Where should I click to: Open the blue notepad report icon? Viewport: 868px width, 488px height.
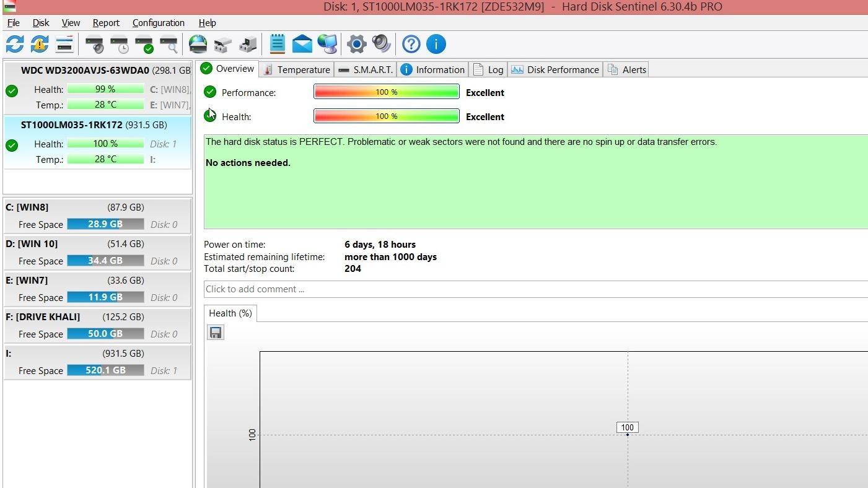(x=277, y=44)
